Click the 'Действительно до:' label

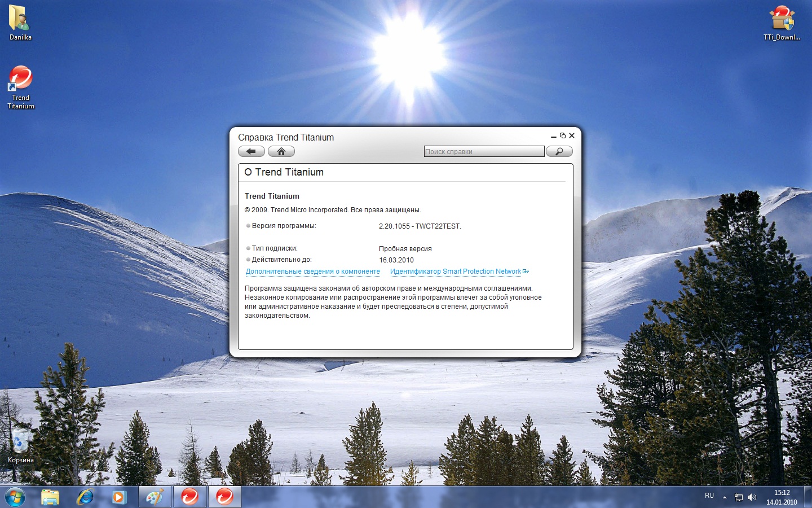(281, 260)
